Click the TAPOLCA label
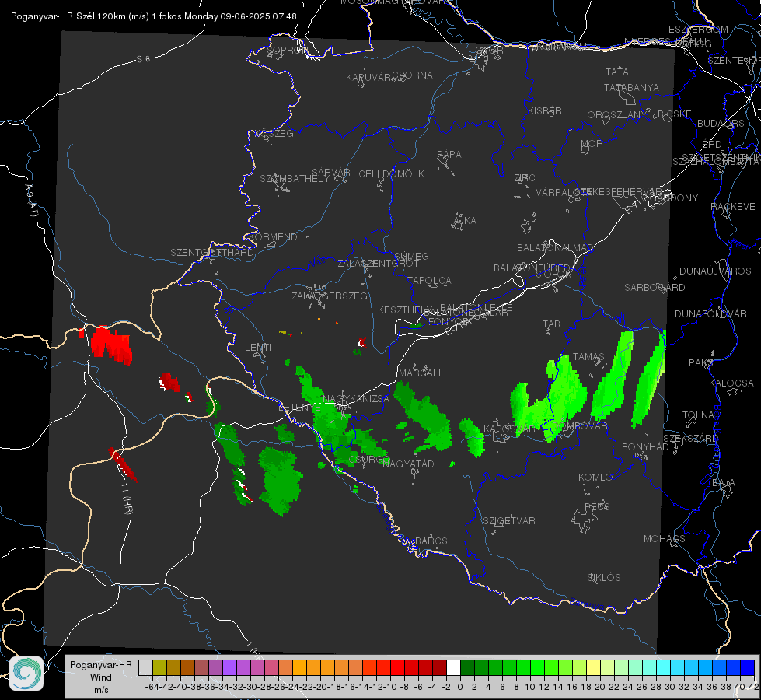This screenshot has height=700, width=761. [430, 281]
